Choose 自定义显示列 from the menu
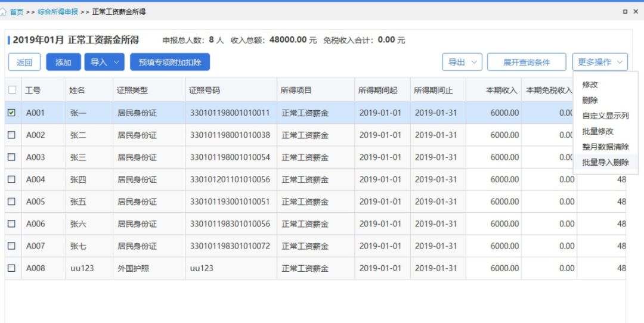The width and height of the screenshot is (644, 323). (x=605, y=116)
